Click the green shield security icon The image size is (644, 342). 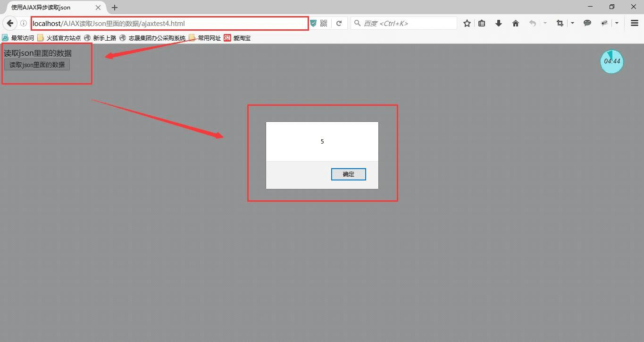tap(313, 23)
